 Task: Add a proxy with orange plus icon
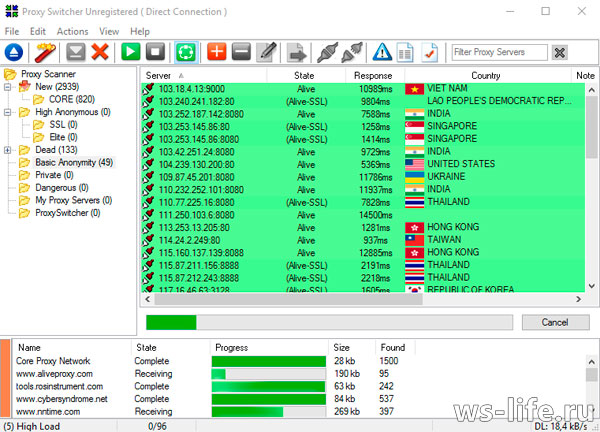(x=217, y=52)
